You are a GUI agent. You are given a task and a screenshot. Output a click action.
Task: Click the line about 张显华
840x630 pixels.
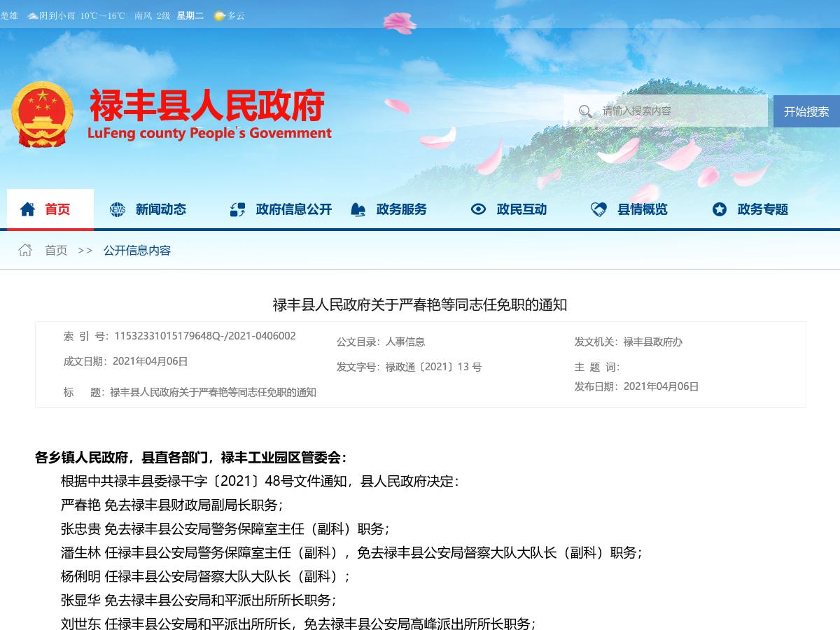[x=199, y=601]
